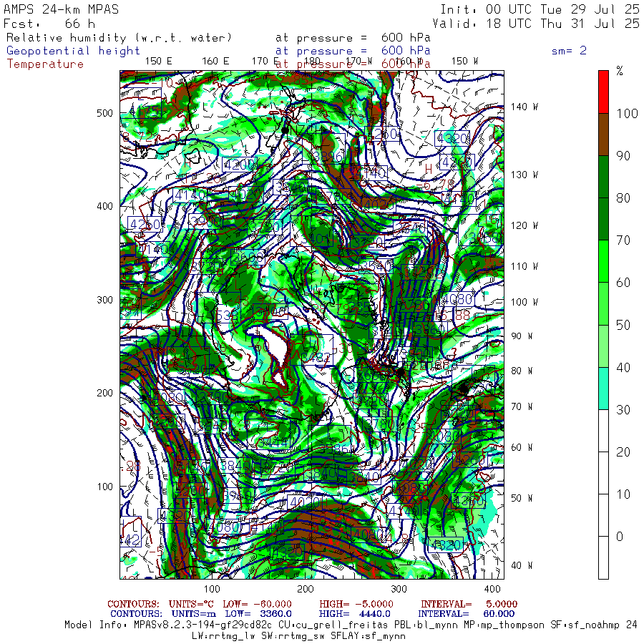Screen dimensions: 644x644
Task: Click the "Valid: 18 UTC Thu 31 Jul 25" text
Action: [535, 24]
